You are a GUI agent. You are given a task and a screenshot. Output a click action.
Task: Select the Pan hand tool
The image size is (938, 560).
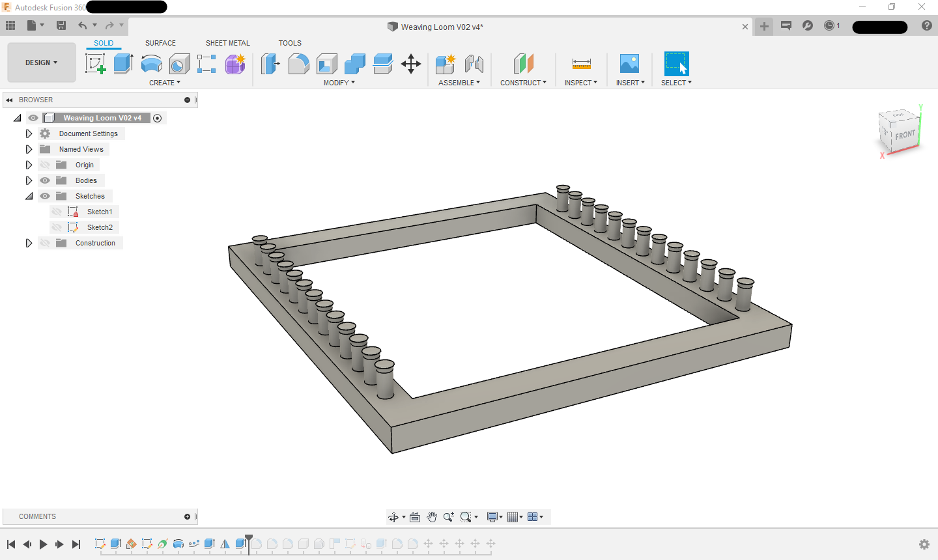tap(432, 517)
